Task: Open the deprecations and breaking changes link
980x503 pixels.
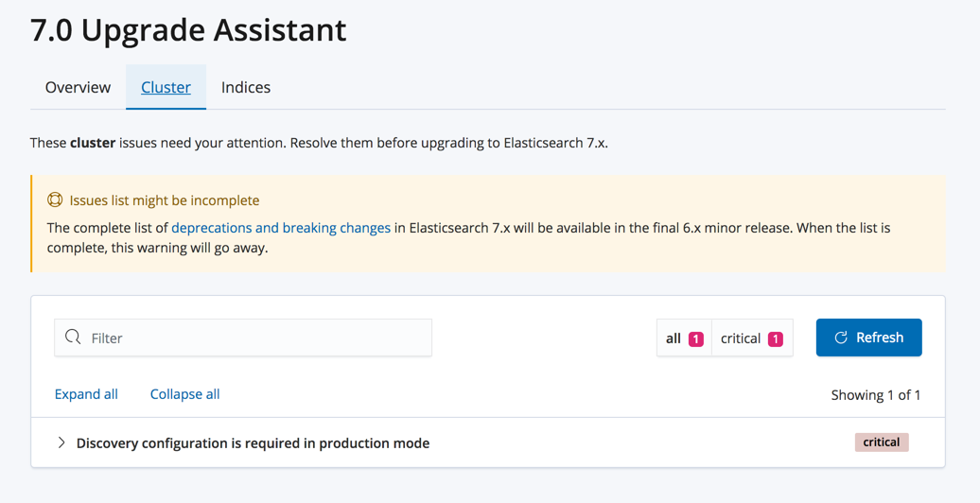Action: [281, 228]
